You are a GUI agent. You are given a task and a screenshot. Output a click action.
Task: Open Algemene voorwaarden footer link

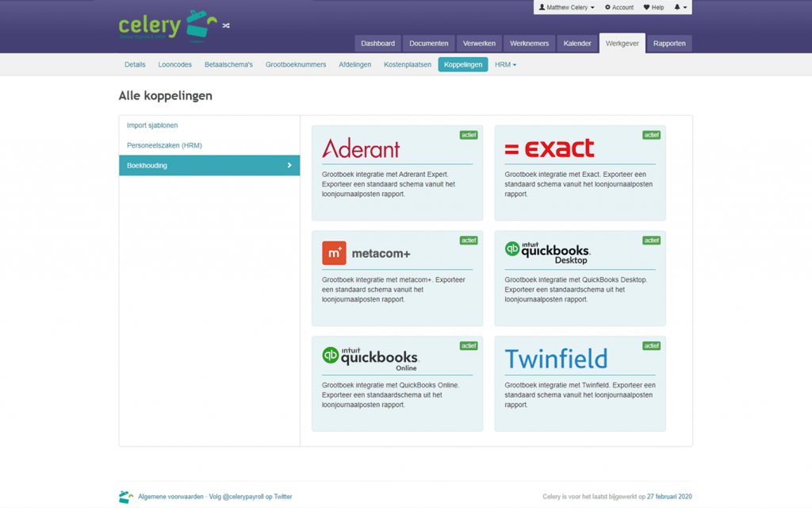[170, 497]
